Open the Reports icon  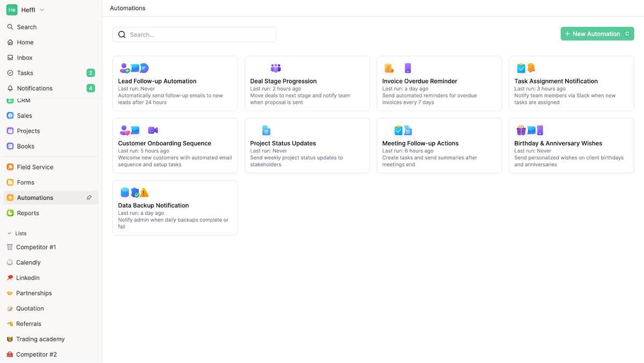[10, 213]
